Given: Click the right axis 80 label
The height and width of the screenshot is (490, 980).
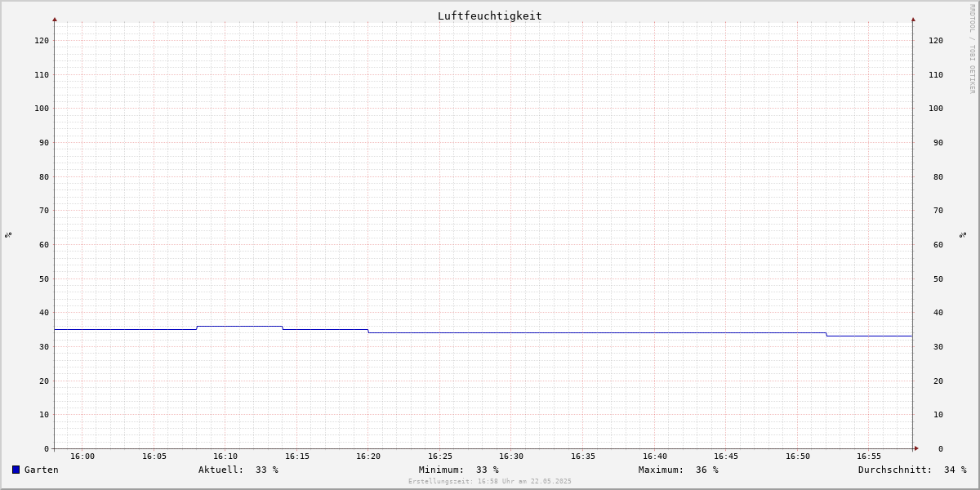Looking at the screenshot, I should click(x=938, y=176).
